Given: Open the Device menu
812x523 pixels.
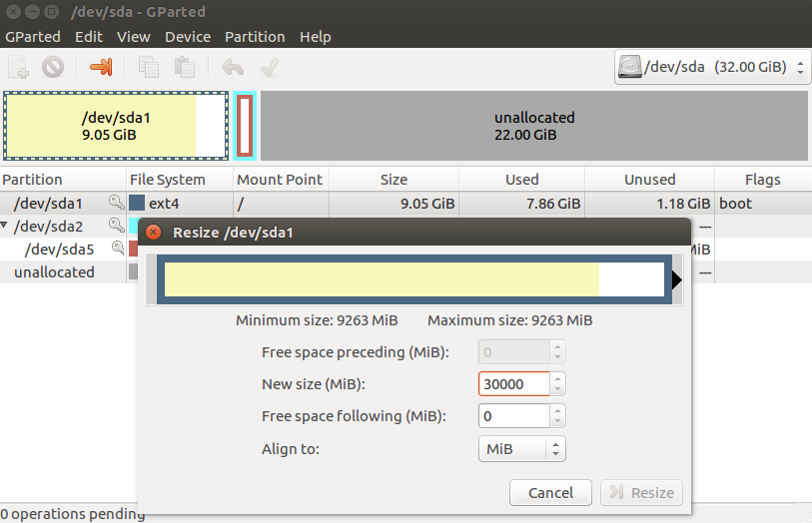Looking at the screenshot, I should [x=188, y=37].
